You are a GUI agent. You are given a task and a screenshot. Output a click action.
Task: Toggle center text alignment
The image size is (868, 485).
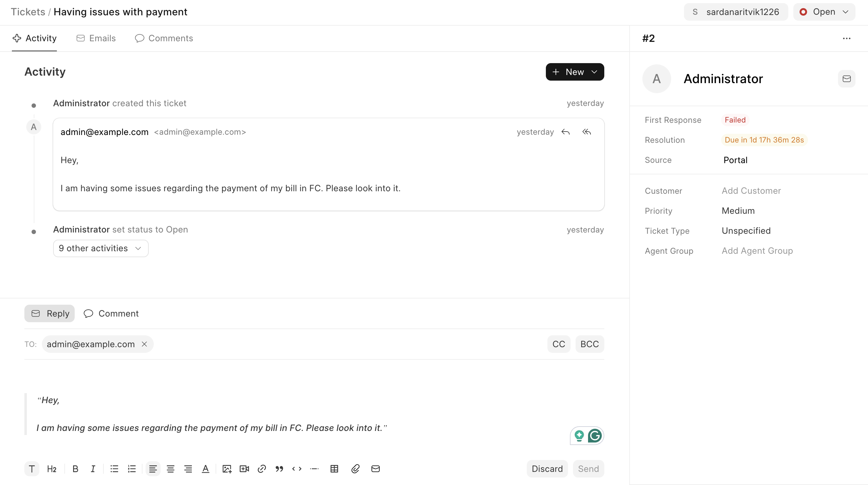click(171, 468)
